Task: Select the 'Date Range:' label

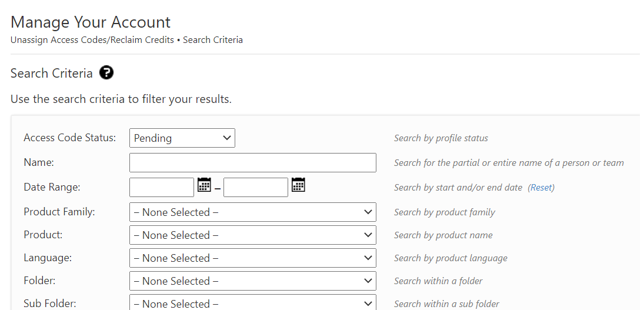Action: 52,187
